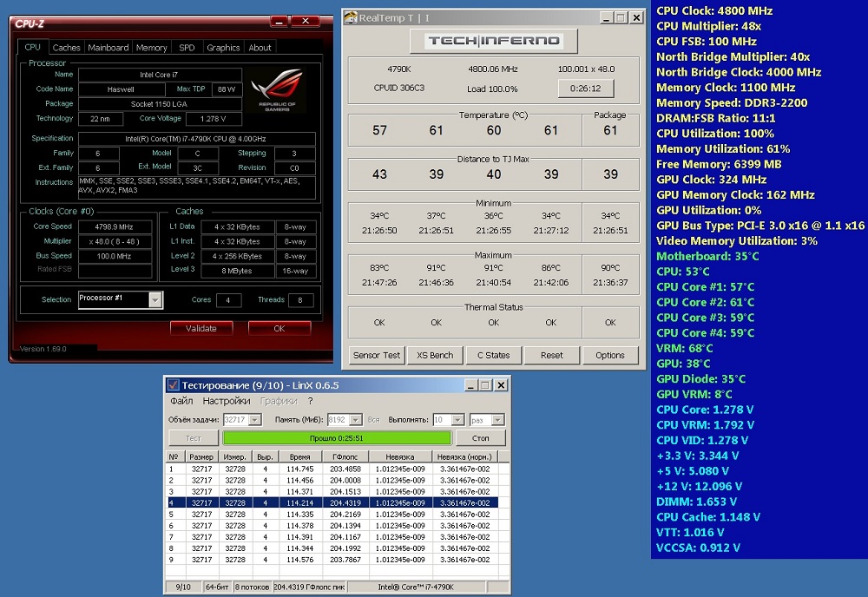Click the 9/10 status bar entry in LinX
The height and width of the screenshot is (597, 868).
tap(183, 587)
